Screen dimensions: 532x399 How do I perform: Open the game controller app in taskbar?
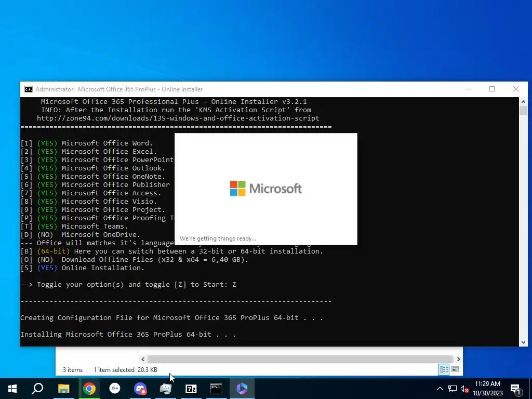pos(140,389)
